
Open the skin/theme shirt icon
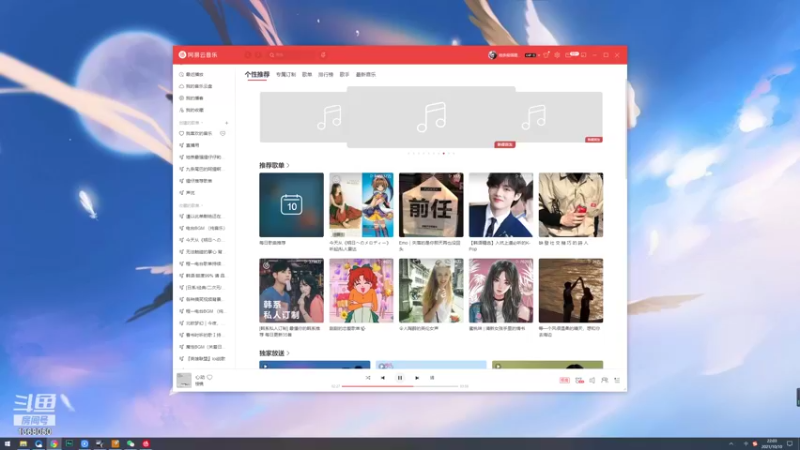point(546,55)
